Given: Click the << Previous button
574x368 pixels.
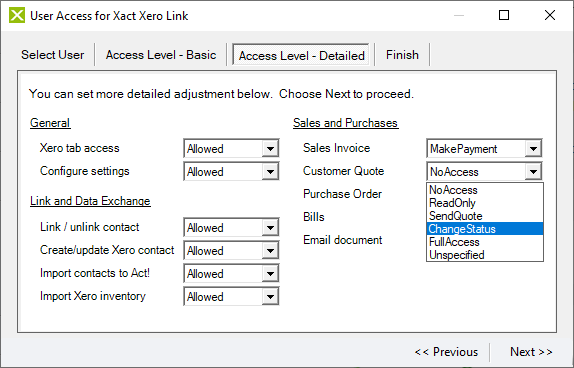Looking at the screenshot, I should pyautogui.click(x=446, y=352).
